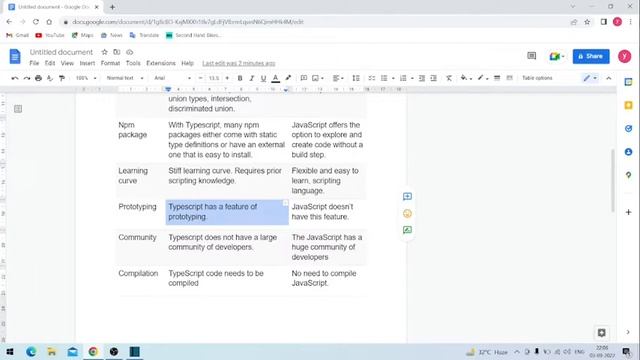Open last edit version history link
Viewport: 640px width, 360px height.
239,63
